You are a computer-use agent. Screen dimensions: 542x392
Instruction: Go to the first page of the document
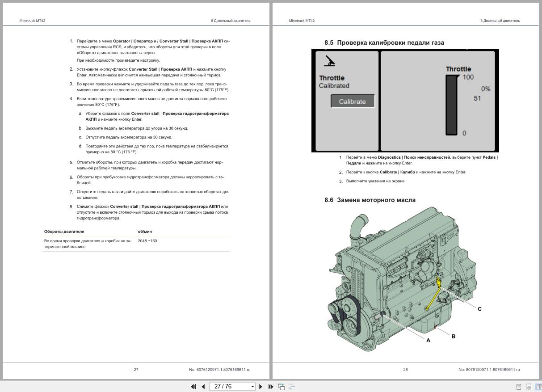coord(193,387)
